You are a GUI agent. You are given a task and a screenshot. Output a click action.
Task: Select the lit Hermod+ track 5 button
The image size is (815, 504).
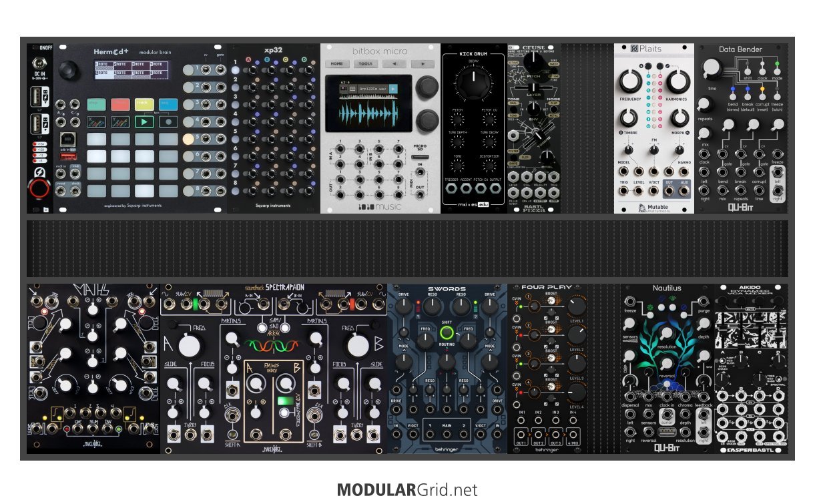(188, 139)
